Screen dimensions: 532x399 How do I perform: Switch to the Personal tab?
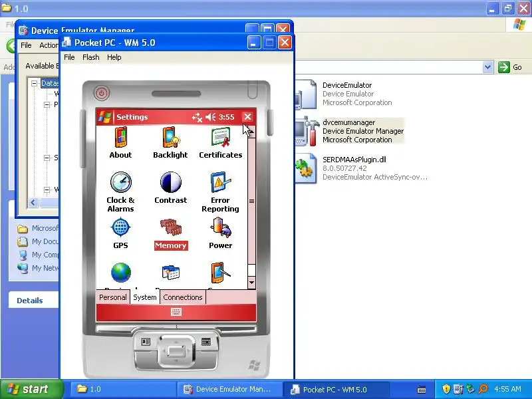point(112,297)
